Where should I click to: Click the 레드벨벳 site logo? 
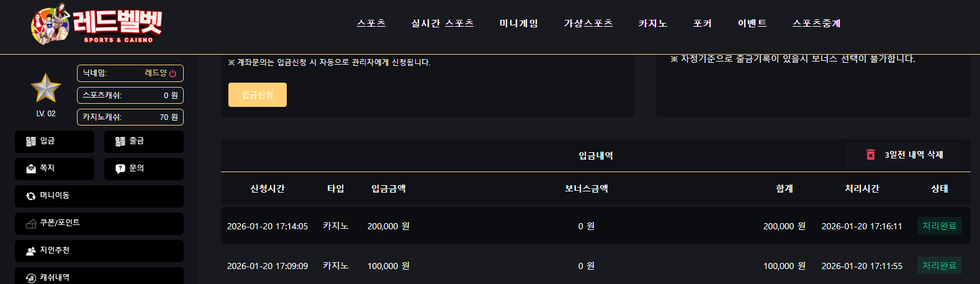(96, 25)
